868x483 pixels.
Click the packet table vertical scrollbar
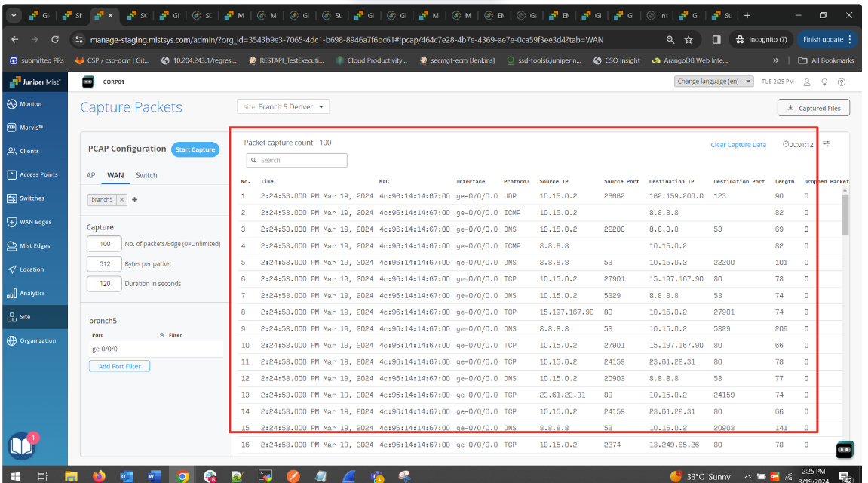845,214
